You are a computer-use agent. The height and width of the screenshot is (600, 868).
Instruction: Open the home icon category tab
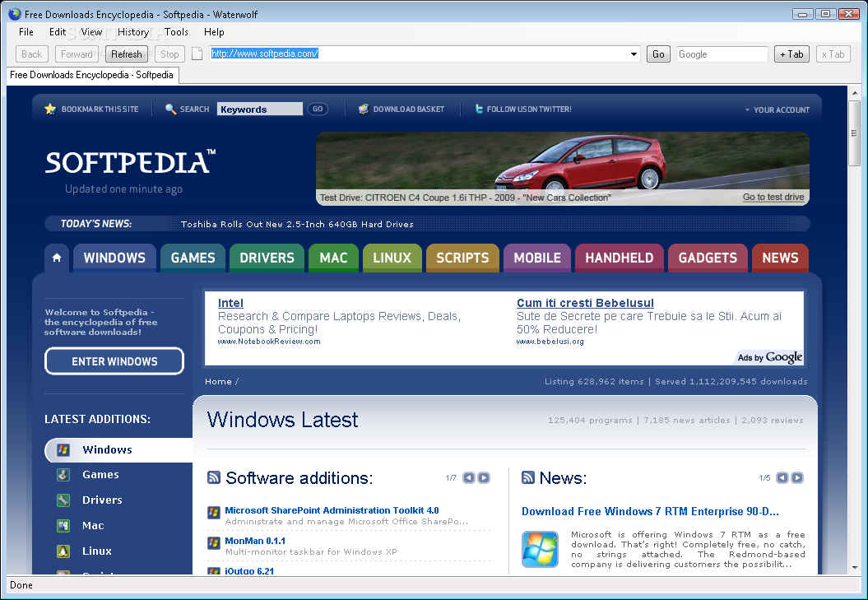click(x=57, y=258)
